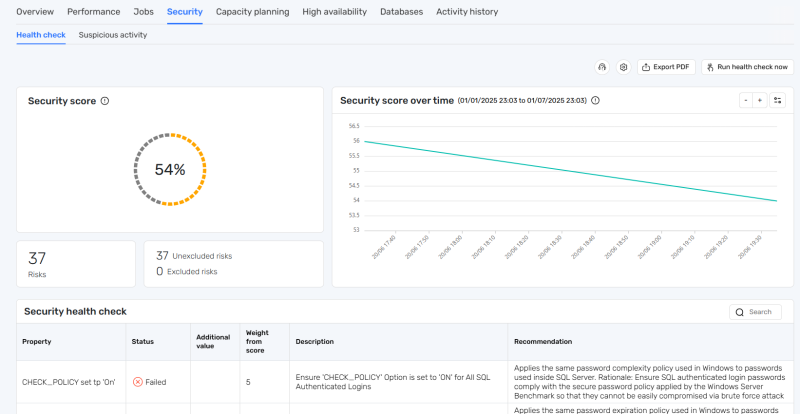Click info icon next to chart date range
800x414 pixels.
coord(595,100)
